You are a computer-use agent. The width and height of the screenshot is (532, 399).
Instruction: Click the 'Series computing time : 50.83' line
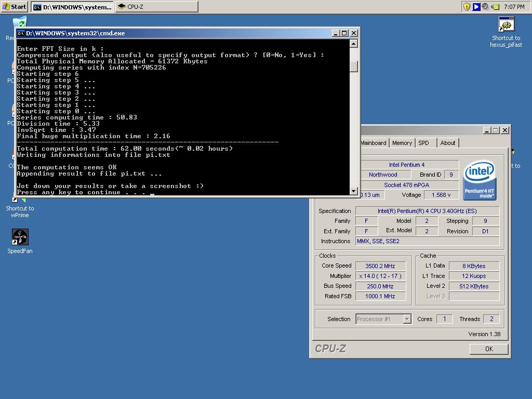click(x=77, y=117)
